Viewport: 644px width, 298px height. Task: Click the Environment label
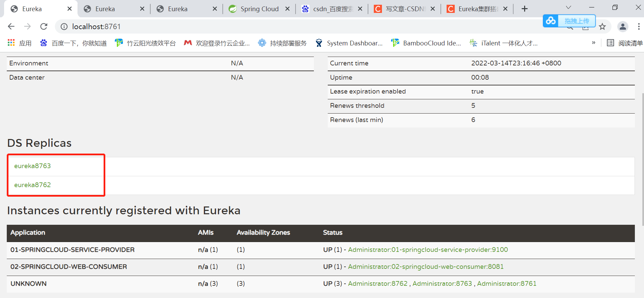pos(29,63)
